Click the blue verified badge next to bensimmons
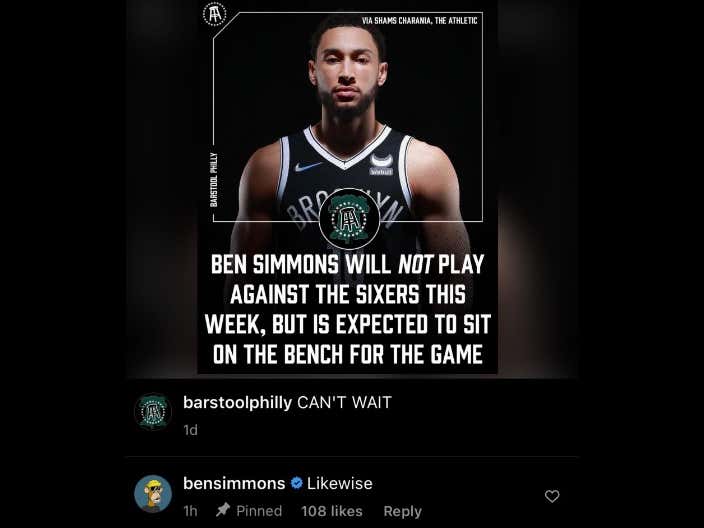 296,483
